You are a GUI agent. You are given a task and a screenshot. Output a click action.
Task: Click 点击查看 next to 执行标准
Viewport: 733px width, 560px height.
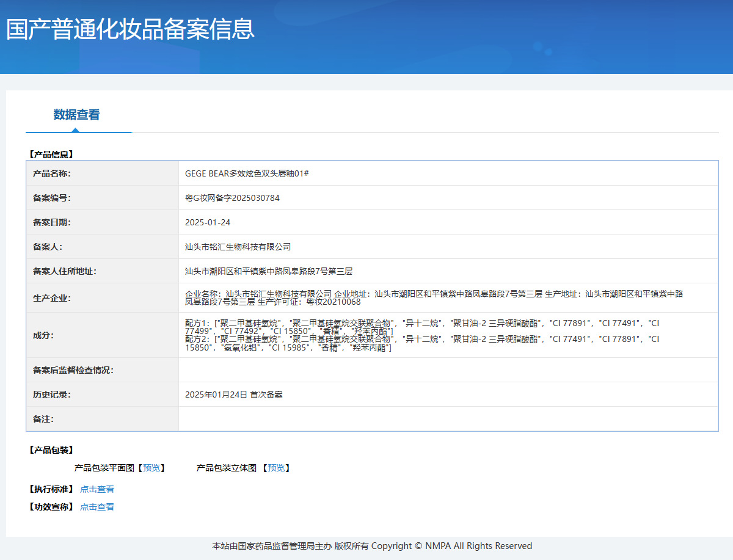click(x=97, y=489)
